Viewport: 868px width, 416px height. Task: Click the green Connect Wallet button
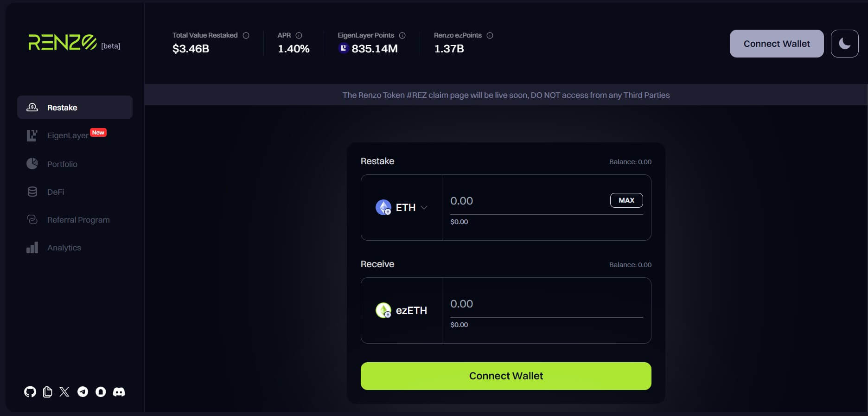[506, 376]
